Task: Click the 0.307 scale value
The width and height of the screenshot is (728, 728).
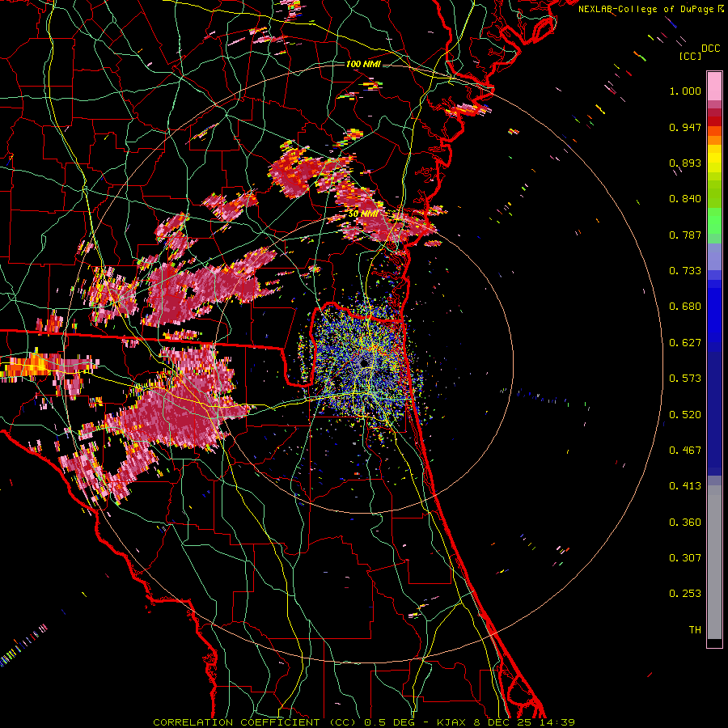Action: (x=685, y=558)
